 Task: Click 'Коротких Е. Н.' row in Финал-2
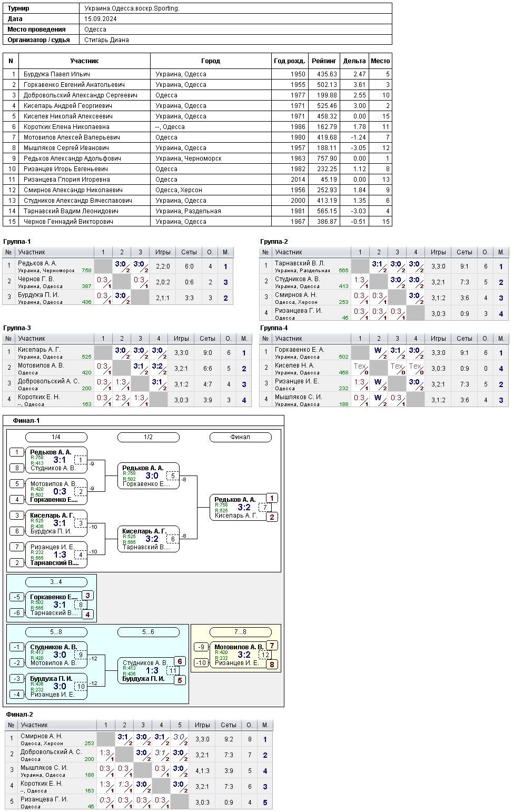tap(139, 787)
